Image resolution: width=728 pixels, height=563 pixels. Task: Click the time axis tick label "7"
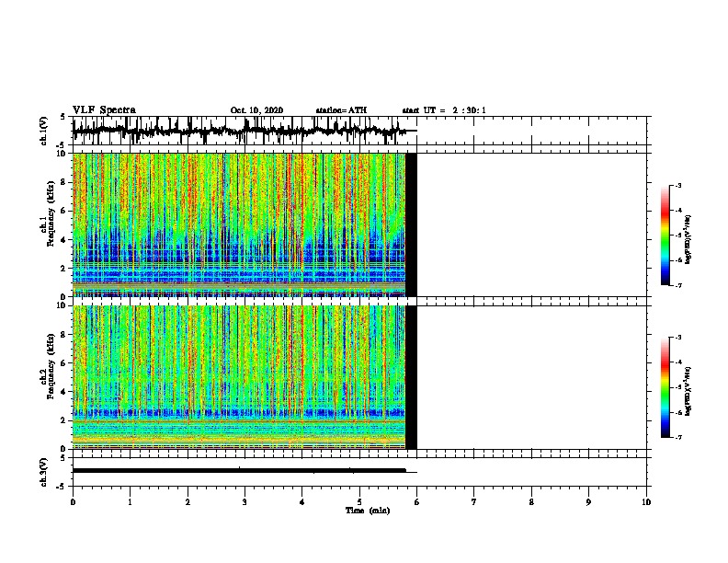point(474,502)
